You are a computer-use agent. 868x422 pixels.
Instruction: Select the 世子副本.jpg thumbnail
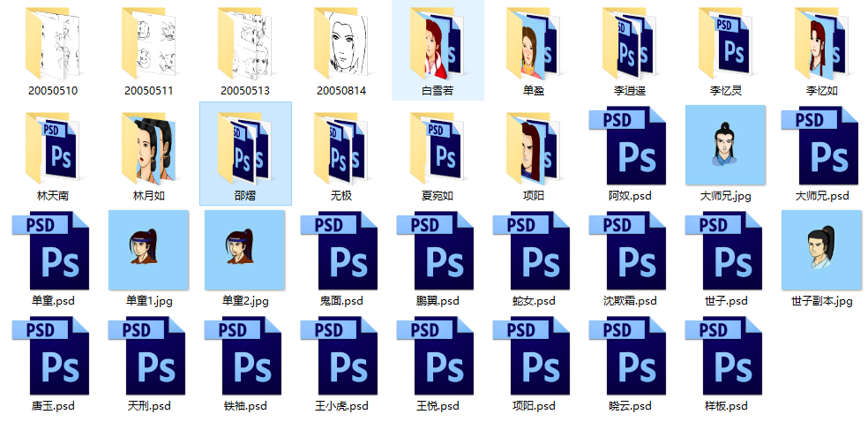tap(822, 251)
